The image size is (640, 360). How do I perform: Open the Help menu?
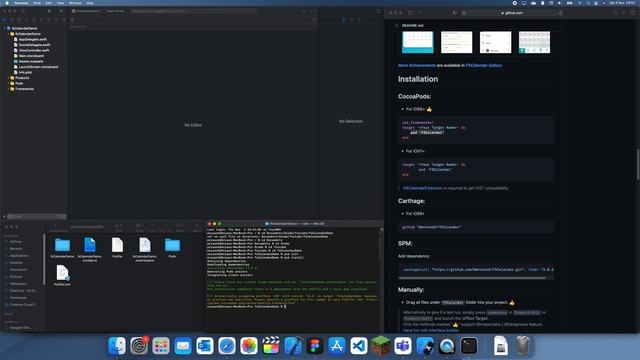tap(90, 3)
